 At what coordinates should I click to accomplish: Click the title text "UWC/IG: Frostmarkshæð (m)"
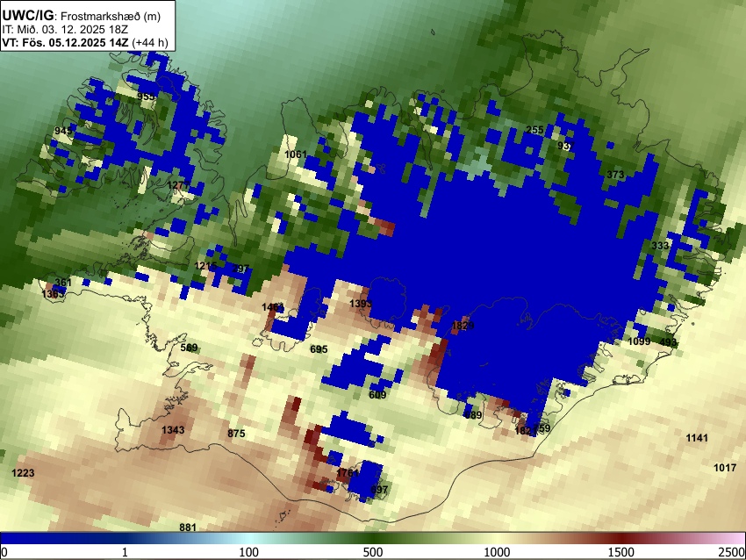click(82, 16)
